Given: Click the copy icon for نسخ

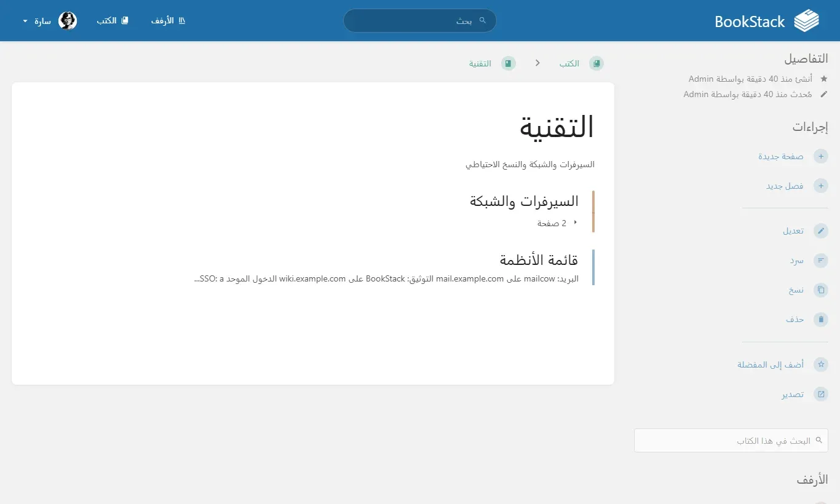Looking at the screenshot, I should pyautogui.click(x=820, y=290).
